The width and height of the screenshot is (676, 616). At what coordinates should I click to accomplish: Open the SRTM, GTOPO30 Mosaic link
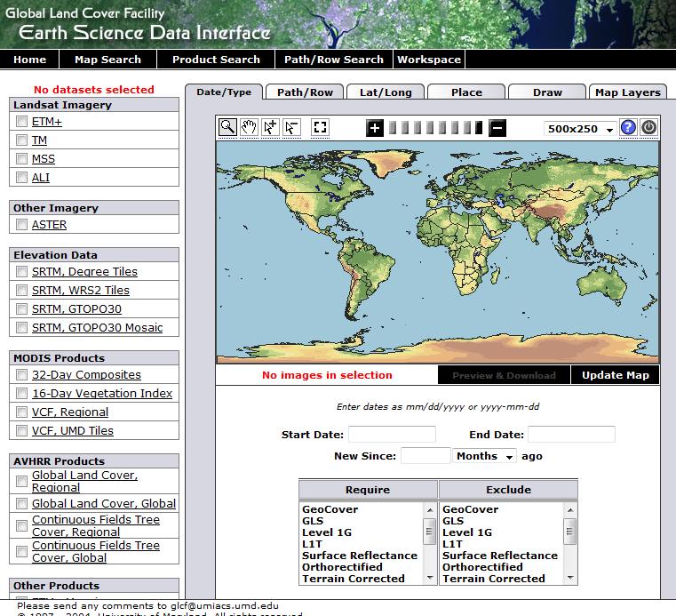point(98,327)
